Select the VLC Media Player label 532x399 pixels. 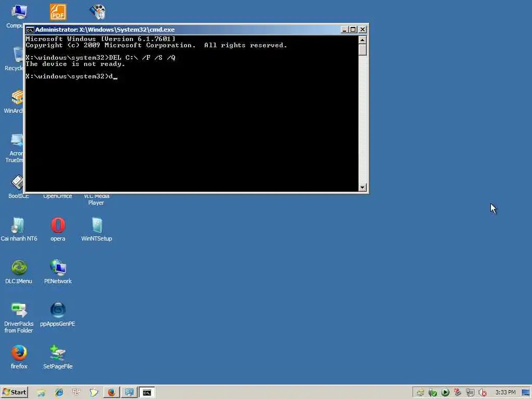96,199
